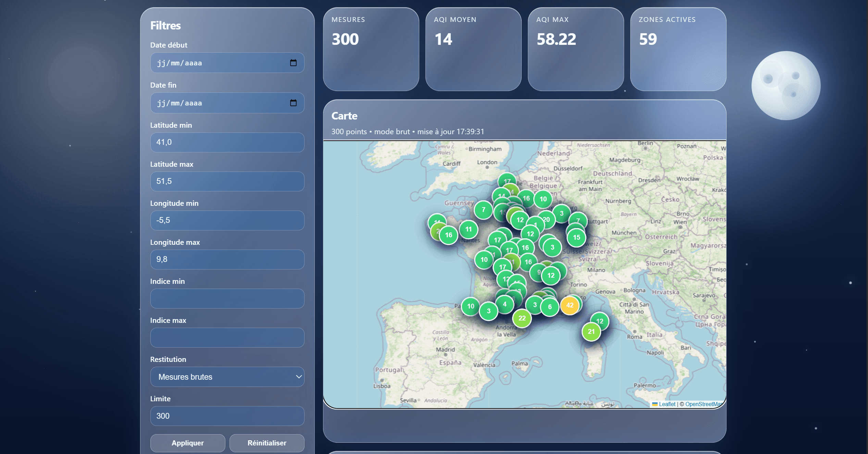Click the Latitude min field showing 41,0

tap(227, 142)
